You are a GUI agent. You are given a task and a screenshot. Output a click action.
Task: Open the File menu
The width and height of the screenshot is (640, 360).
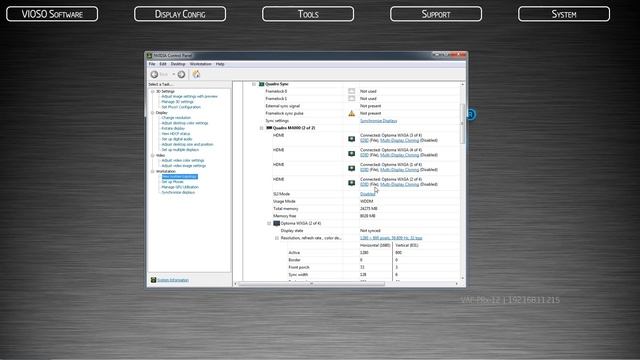(x=152, y=64)
